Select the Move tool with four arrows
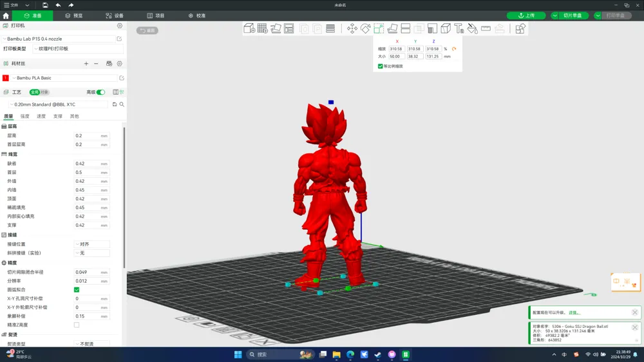644x362 pixels. click(352, 28)
